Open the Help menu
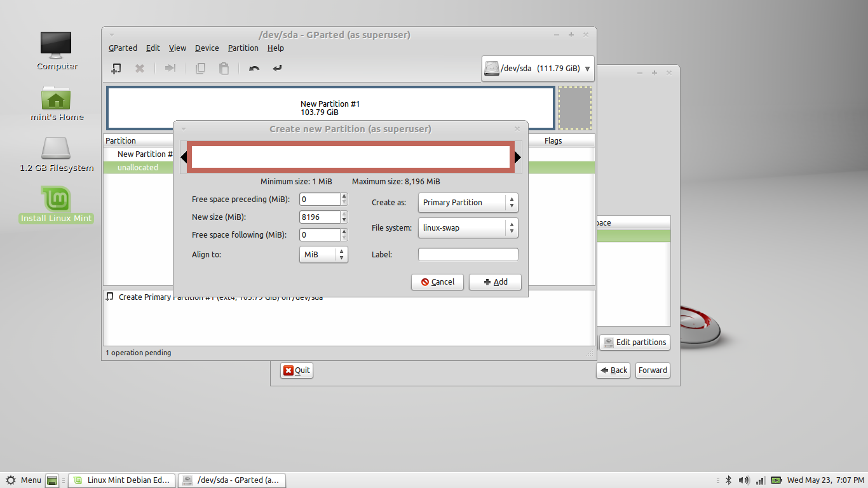 pos(275,48)
